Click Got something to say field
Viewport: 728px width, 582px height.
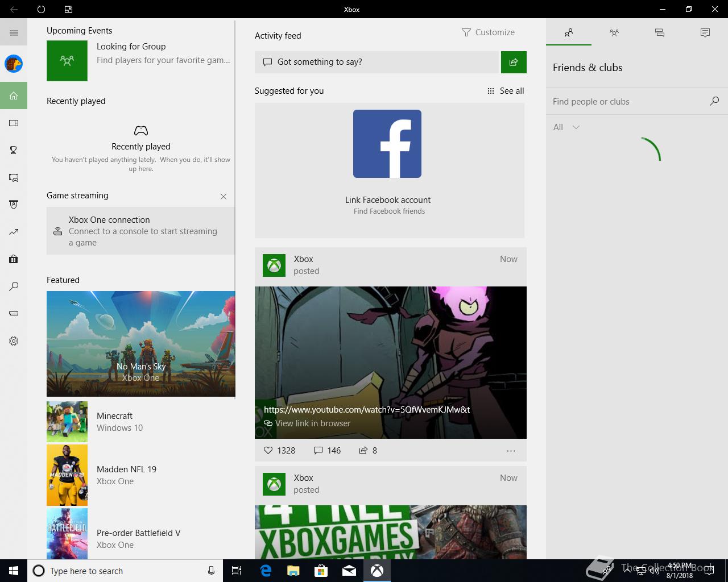(x=377, y=62)
